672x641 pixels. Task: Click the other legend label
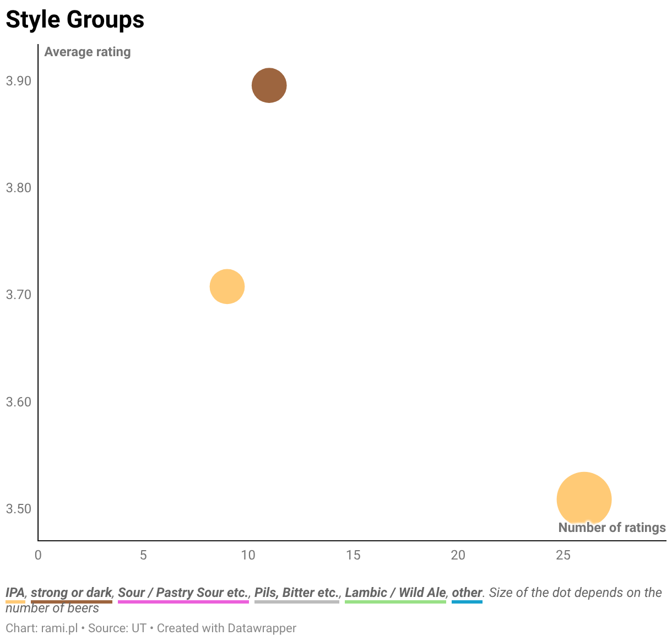467,593
